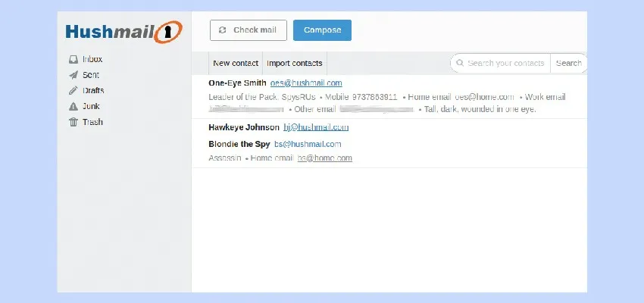The width and height of the screenshot is (644, 303).
Task: Click the blue Compose button
Action: 323,30
